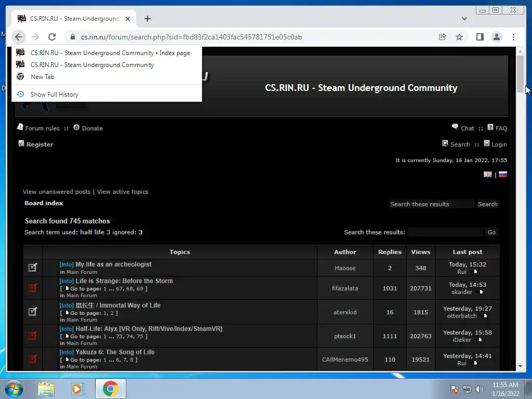Open Windows Media Player taskbar icon
Image resolution: width=532 pixels, height=399 pixels.
coord(78,389)
